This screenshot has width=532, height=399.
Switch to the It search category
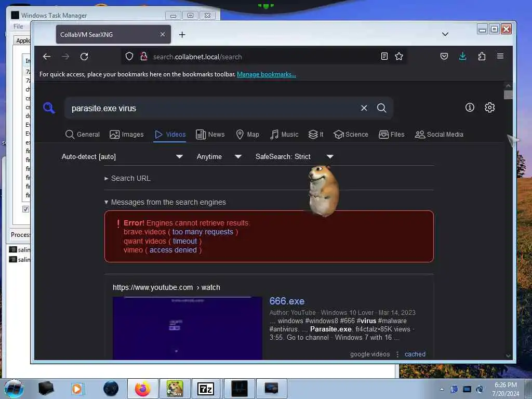(x=315, y=135)
